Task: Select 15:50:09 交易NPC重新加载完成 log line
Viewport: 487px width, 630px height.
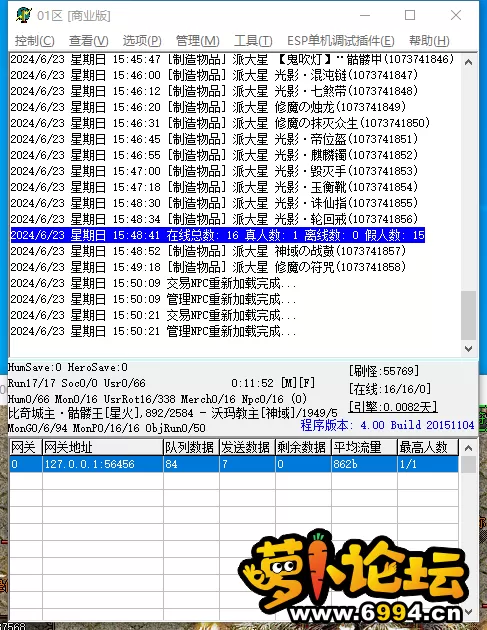Action: (x=153, y=283)
